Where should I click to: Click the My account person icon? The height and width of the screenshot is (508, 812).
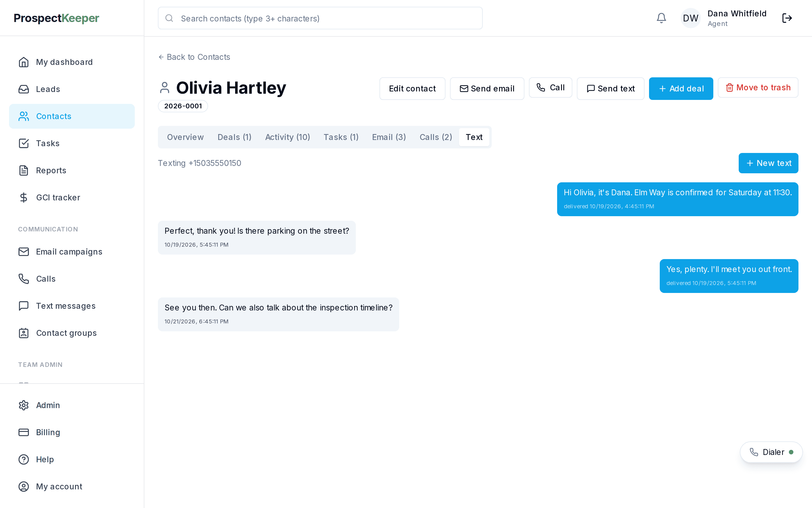click(x=23, y=487)
